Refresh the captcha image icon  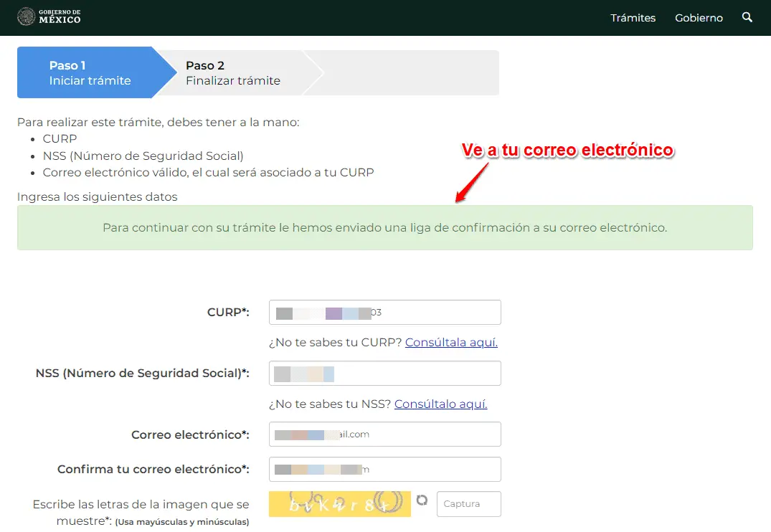click(x=422, y=500)
